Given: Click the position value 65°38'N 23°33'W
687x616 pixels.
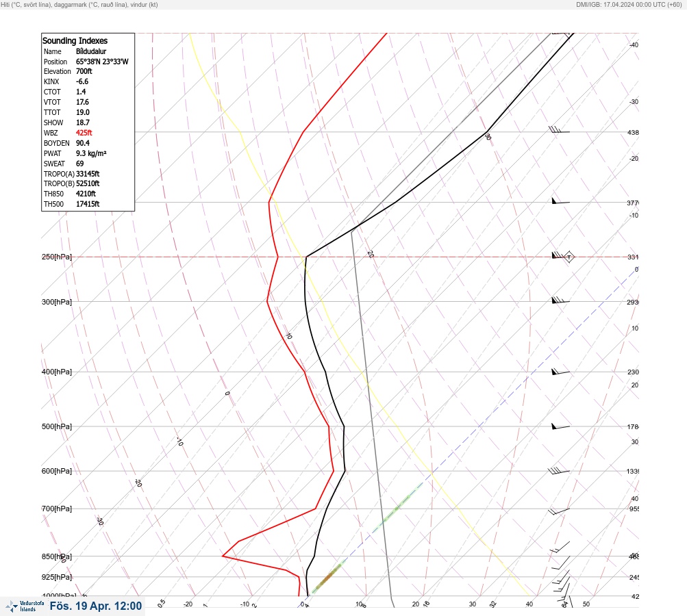Looking at the screenshot, I should 102,62.
